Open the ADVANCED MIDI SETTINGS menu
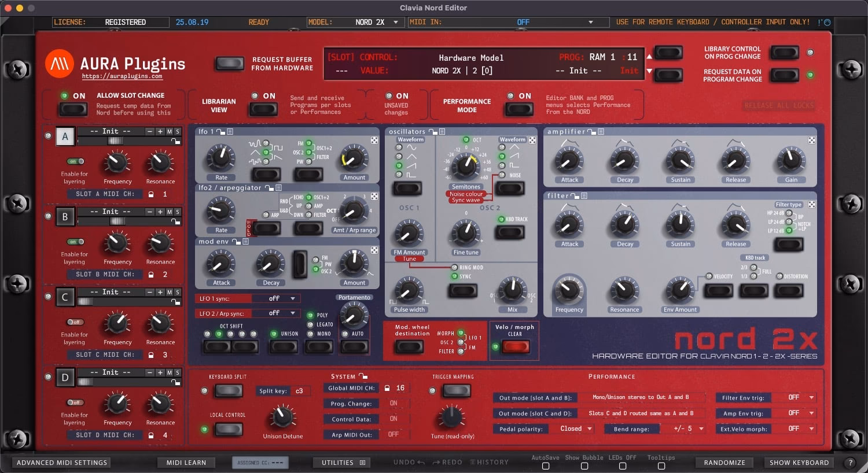 [x=61, y=462]
